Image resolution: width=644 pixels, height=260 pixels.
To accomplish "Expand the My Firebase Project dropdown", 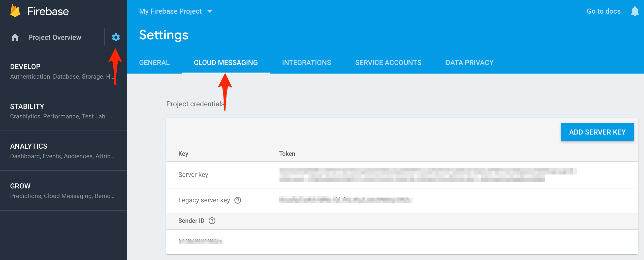I will [x=209, y=11].
